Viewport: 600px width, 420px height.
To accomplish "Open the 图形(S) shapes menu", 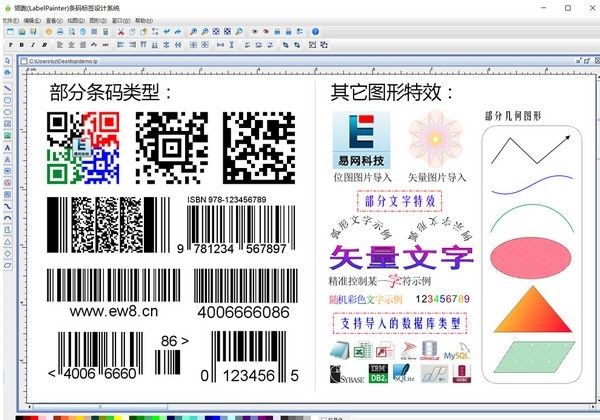I will click(98, 21).
